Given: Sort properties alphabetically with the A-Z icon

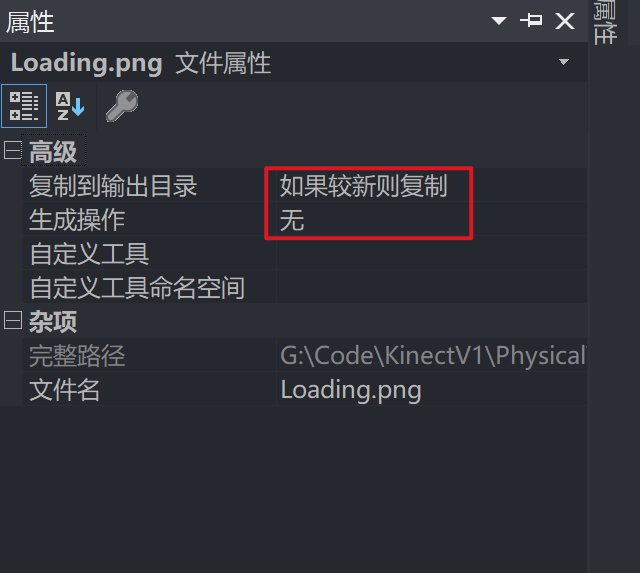Looking at the screenshot, I should [x=70, y=106].
